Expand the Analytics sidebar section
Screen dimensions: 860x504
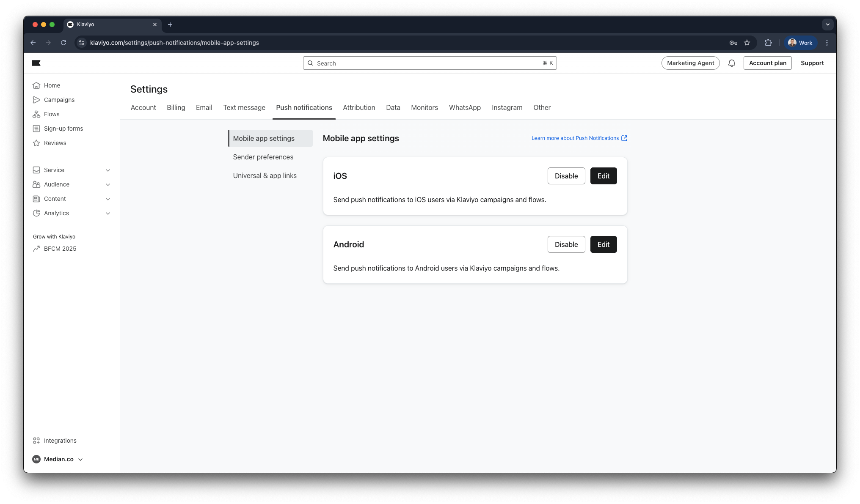point(108,213)
